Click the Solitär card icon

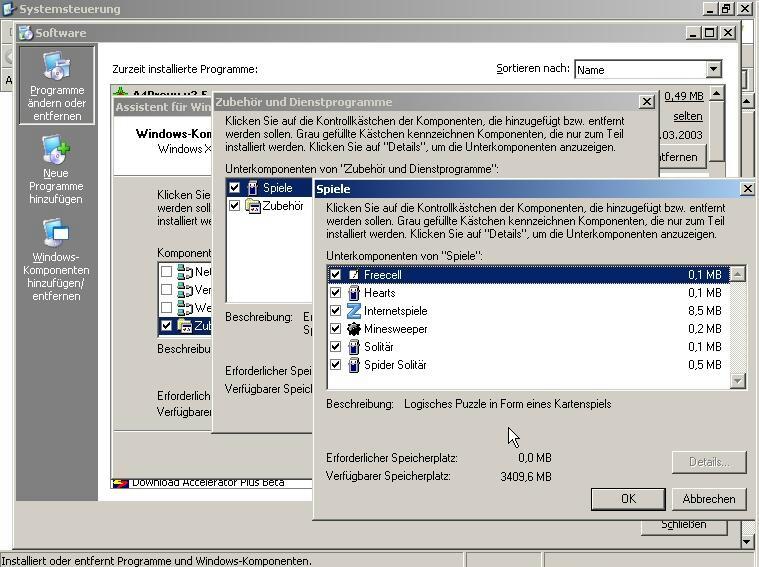(354, 347)
